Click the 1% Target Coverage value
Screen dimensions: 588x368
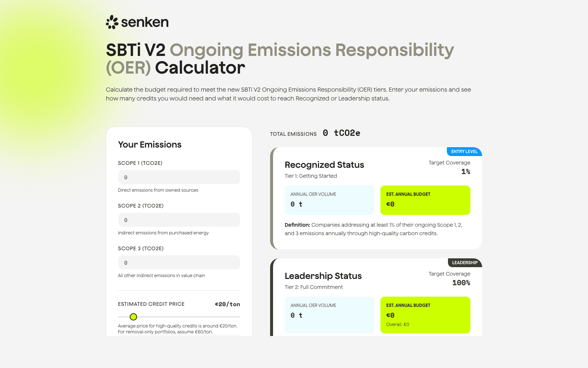[x=466, y=172]
